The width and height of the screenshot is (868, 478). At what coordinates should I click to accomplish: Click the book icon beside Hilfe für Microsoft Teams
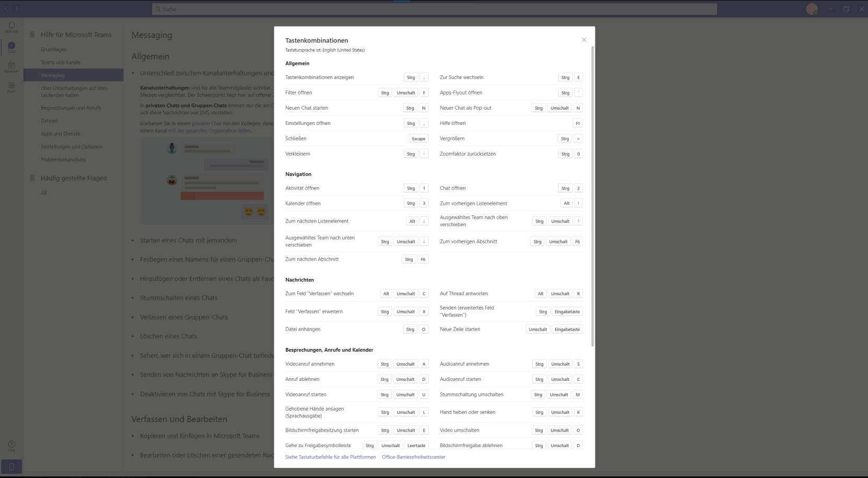[32, 34]
